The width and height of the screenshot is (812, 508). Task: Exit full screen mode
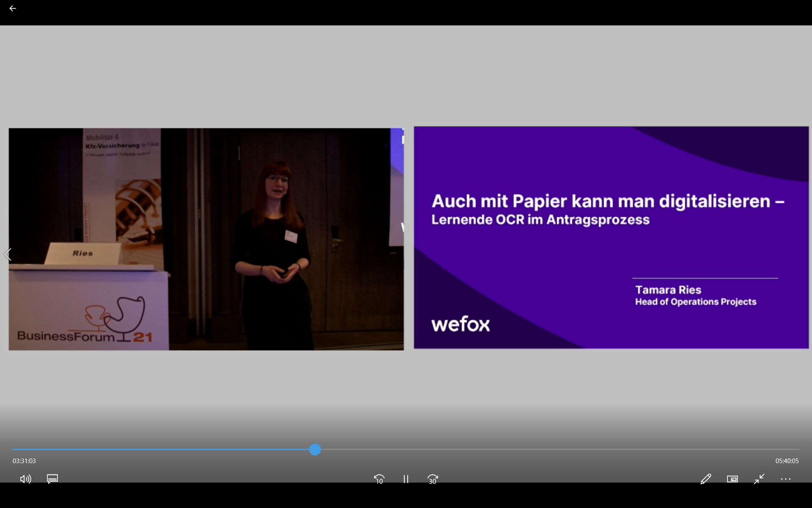pos(759,479)
